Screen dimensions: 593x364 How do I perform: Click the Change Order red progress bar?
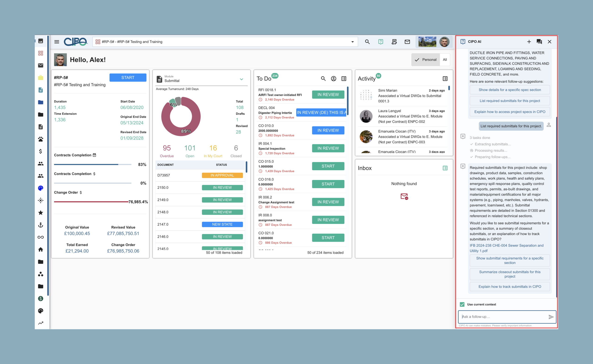91,202
